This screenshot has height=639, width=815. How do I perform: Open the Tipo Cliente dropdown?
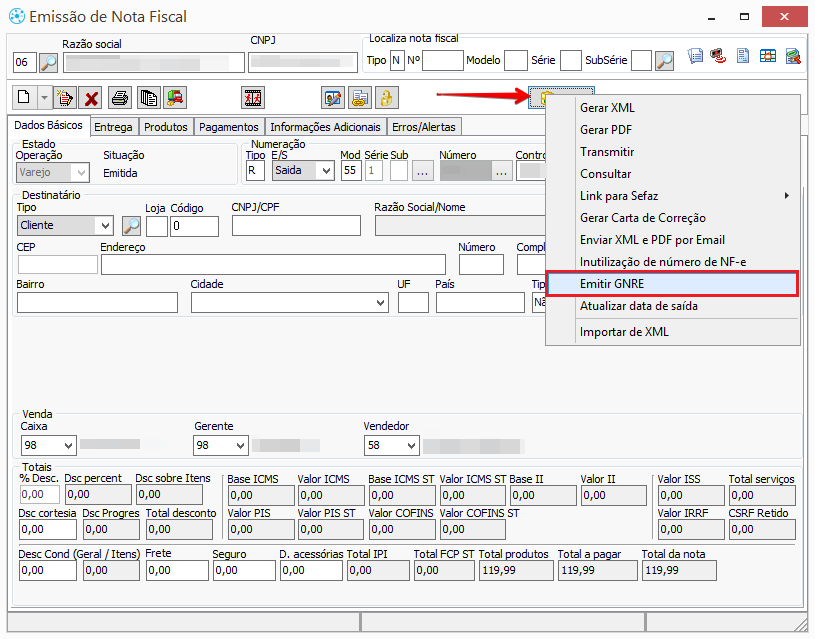104,226
